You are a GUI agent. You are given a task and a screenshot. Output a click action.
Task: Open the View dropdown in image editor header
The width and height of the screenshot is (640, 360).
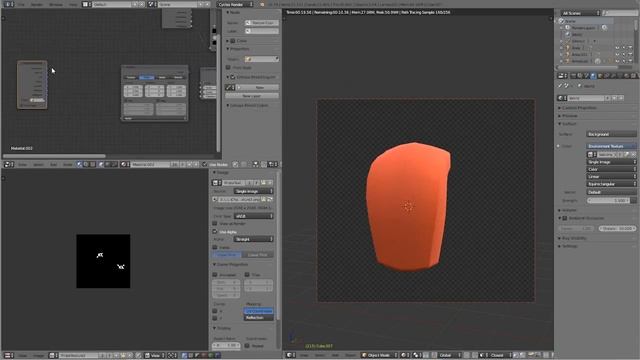155,356
